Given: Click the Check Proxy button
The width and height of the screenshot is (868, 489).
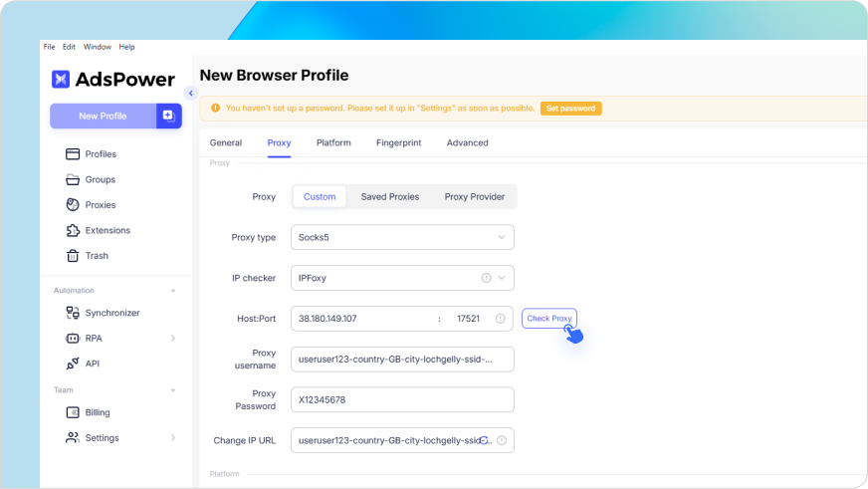Looking at the screenshot, I should (548, 319).
